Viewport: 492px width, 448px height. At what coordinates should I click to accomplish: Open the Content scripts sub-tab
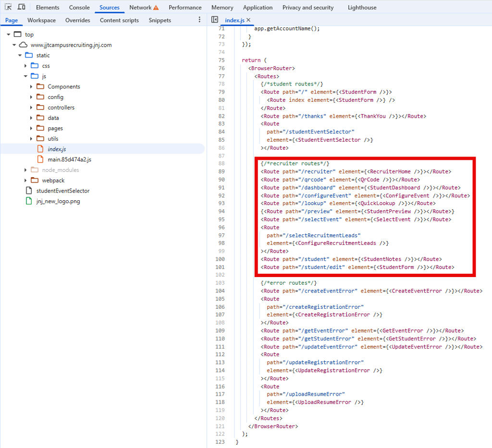click(119, 20)
